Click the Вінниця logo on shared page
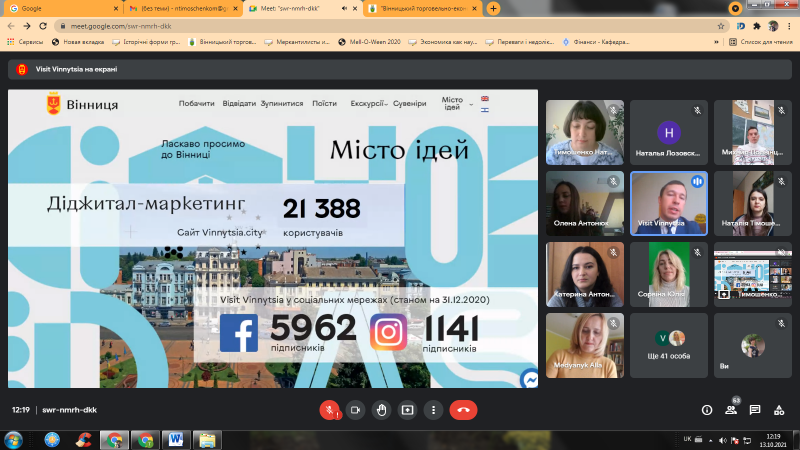Screen dimensions: 800x450 point(82,104)
